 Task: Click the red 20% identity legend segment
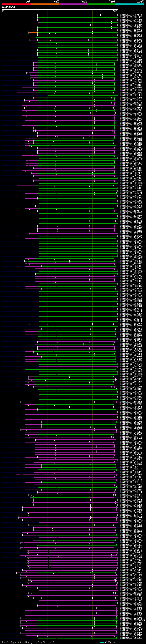16,4
